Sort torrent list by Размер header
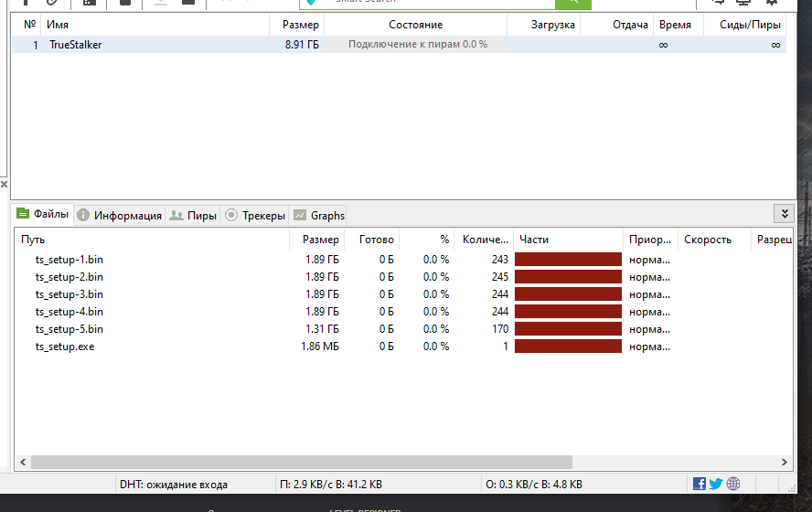 point(297,25)
